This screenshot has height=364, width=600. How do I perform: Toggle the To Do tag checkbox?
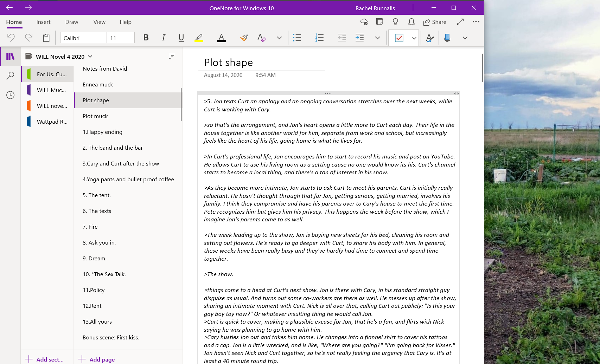(x=399, y=38)
